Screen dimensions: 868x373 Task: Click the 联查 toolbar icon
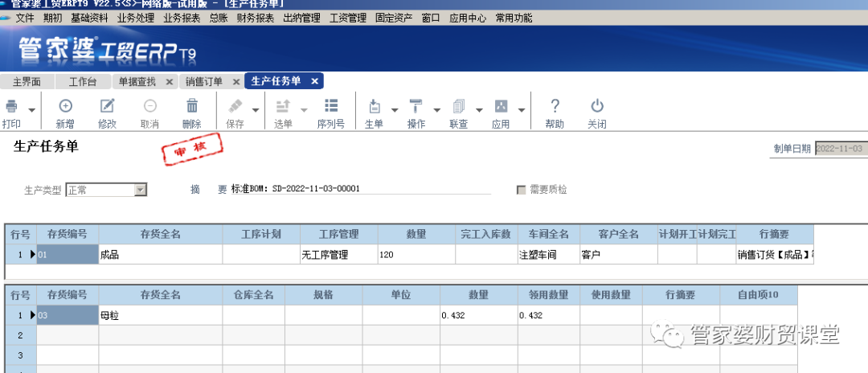tap(458, 105)
